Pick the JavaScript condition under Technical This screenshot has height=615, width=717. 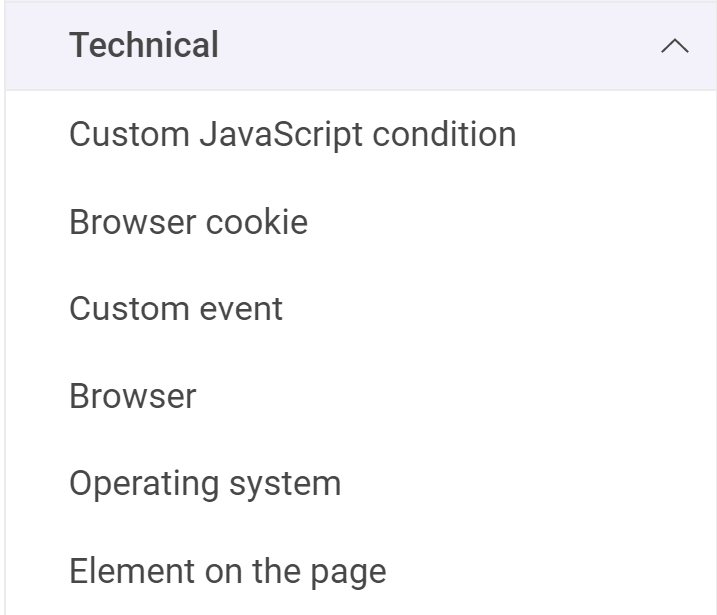(x=292, y=134)
